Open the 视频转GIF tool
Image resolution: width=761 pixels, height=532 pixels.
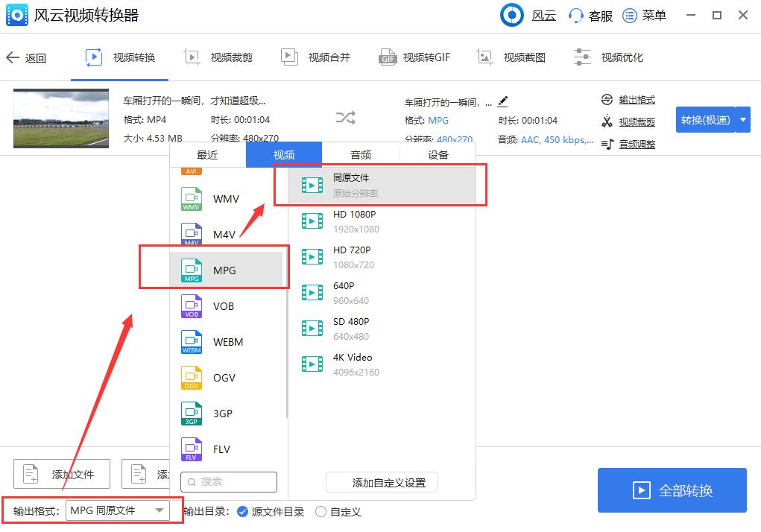tap(414, 57)
